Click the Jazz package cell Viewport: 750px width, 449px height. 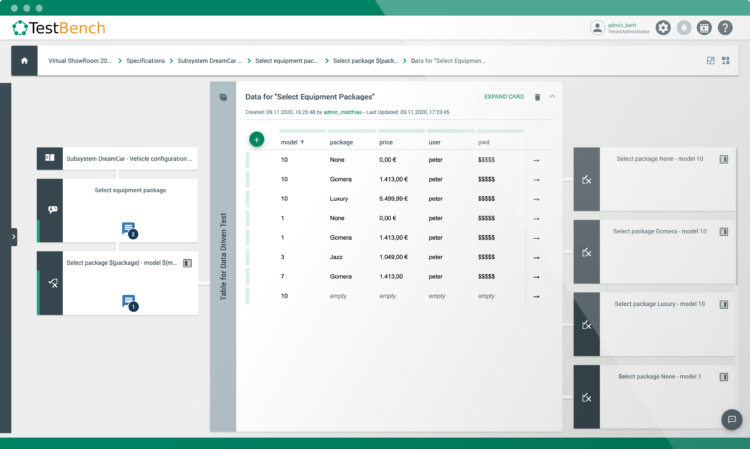336,257
